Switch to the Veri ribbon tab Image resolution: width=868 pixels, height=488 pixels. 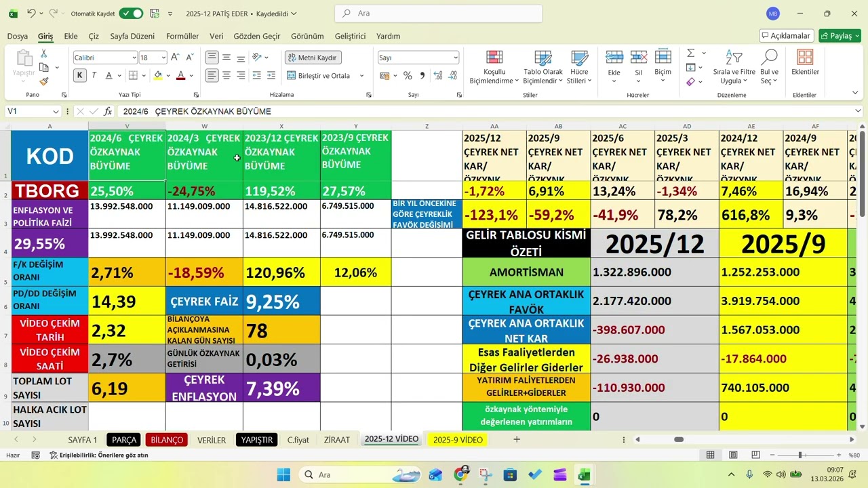[x=216, y=37]
